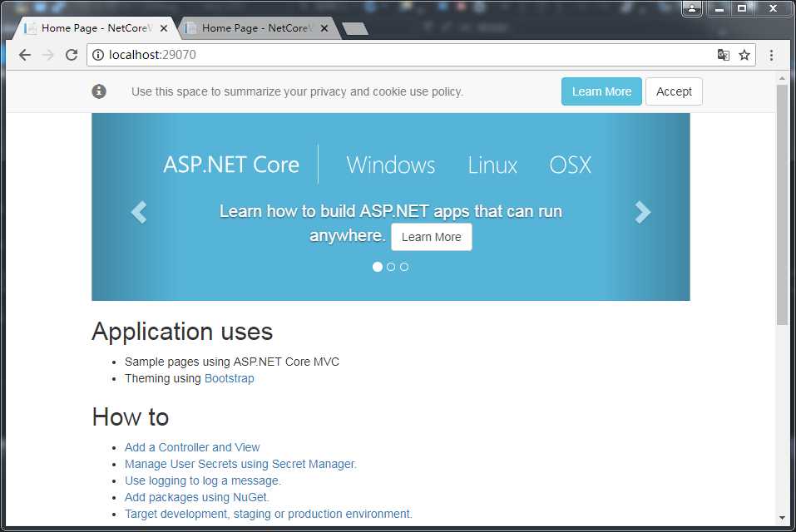Viewport: 796px width, 532px height.
Task: Bookmark this page with the star icon
Action: 744,55
